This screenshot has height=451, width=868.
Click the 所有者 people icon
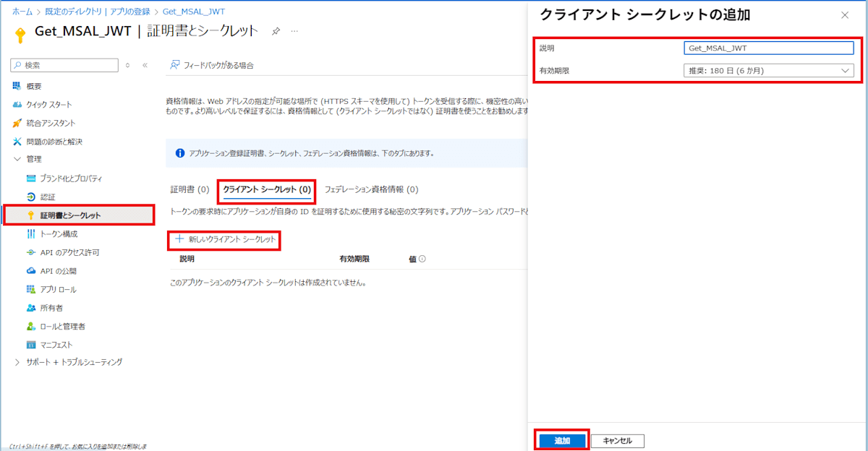point(31,308)
